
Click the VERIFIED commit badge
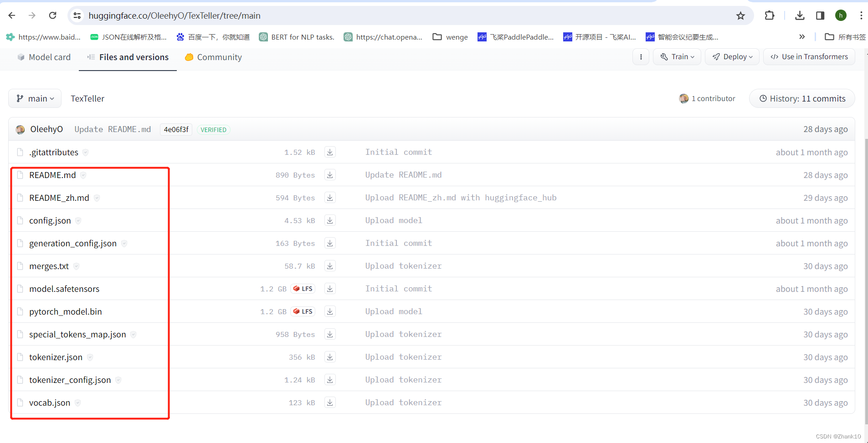(x=213, y=130)
